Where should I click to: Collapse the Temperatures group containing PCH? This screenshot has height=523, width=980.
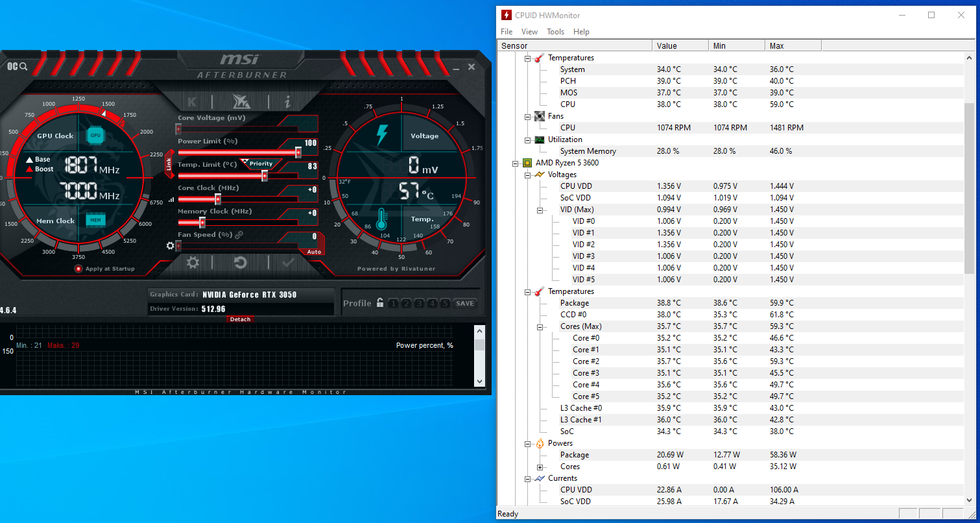527,58
